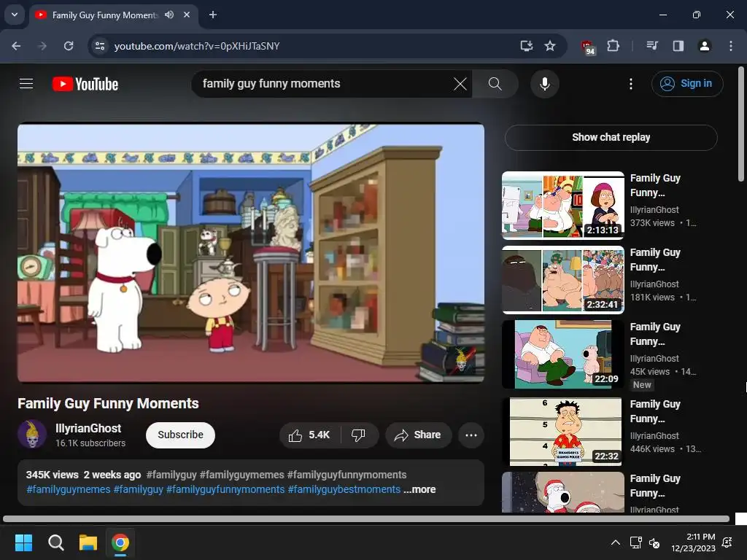
Task: Click the Share button
Action: click(418, 435)
